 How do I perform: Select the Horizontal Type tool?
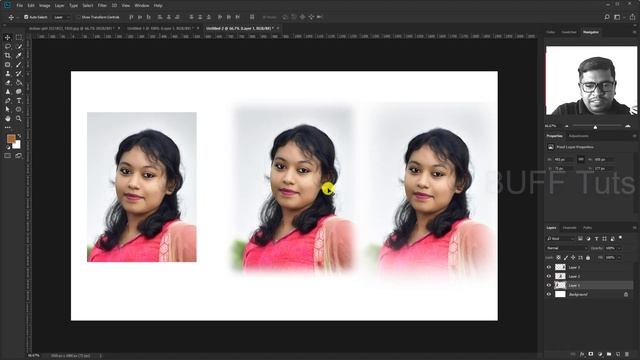(19, 100)
